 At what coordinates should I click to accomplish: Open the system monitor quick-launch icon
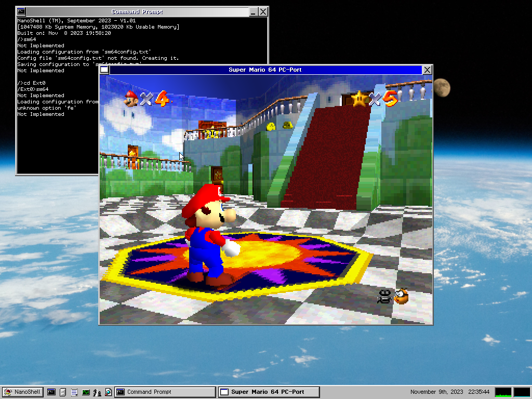click(86, 392)
